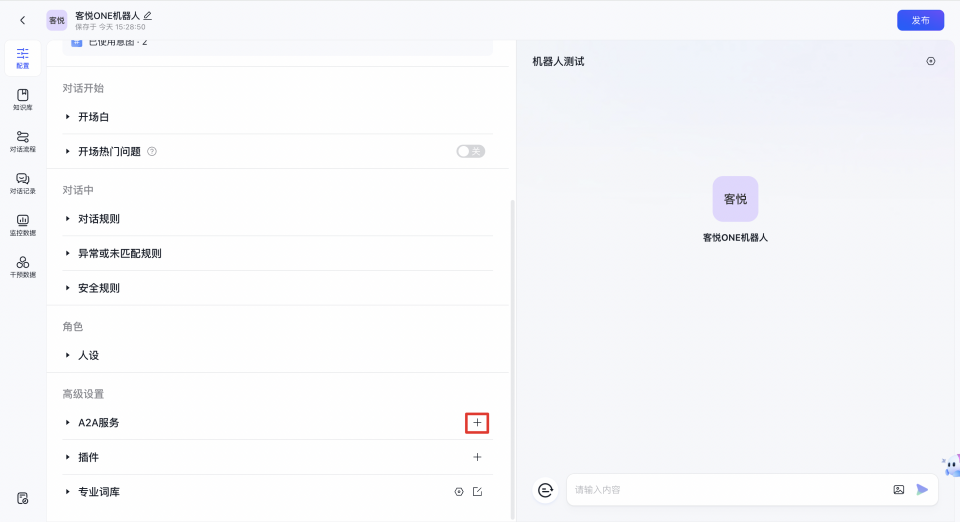
Task: Click the chat history icon beside input
Action: (545, 490)
